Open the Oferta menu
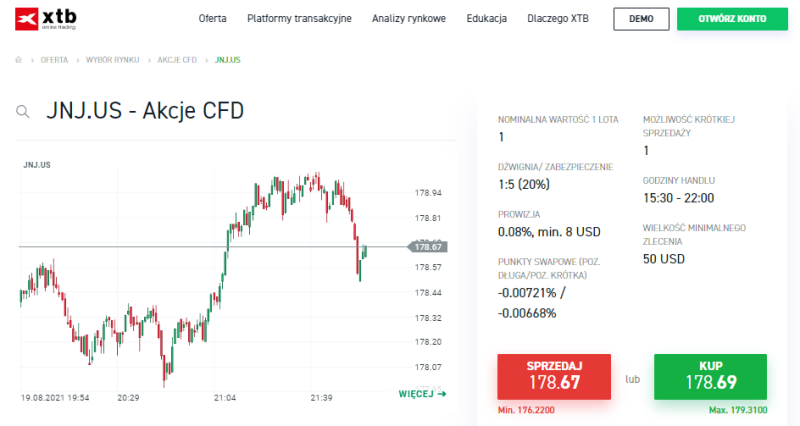Image resolution: width=800 pixels, height=426 pixels. 212,19
